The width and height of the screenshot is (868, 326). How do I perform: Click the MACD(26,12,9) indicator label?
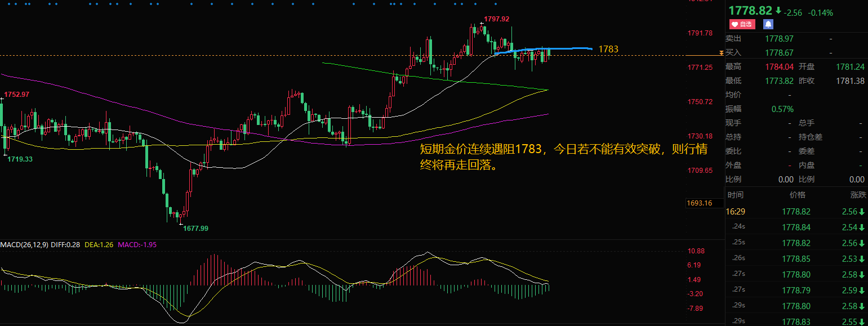(x=24, y=245)
